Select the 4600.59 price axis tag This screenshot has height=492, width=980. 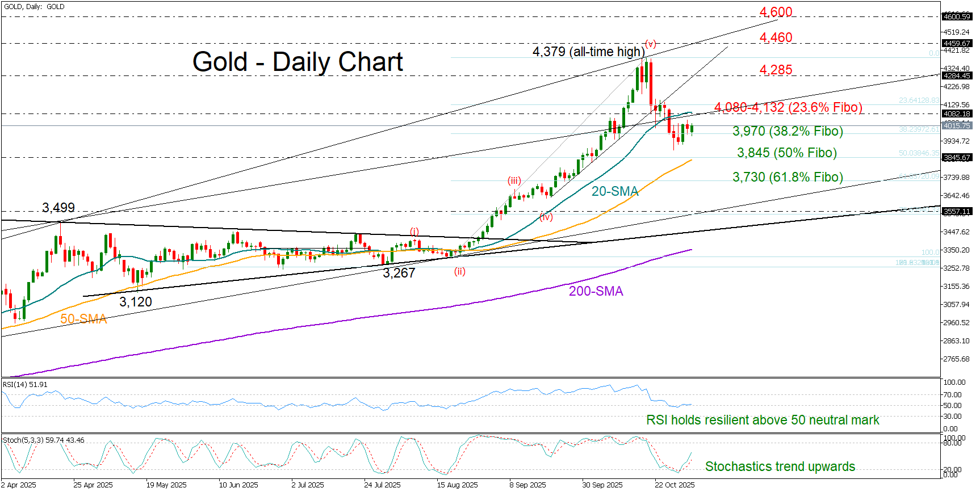pyautogui.click(x=957, y=17)
